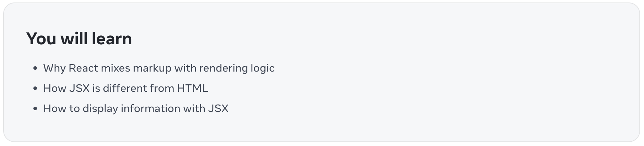The height and width of the screenshot is (146, 644).
Task: Select the "How to display information with JSX" item
Action: pos(136,108)
